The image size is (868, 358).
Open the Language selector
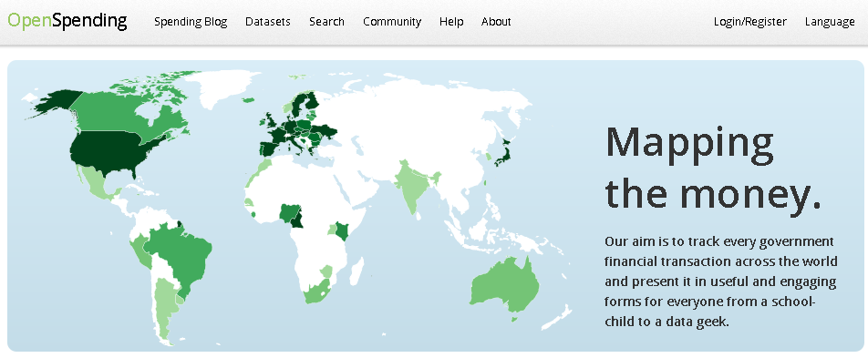(830, 22)
